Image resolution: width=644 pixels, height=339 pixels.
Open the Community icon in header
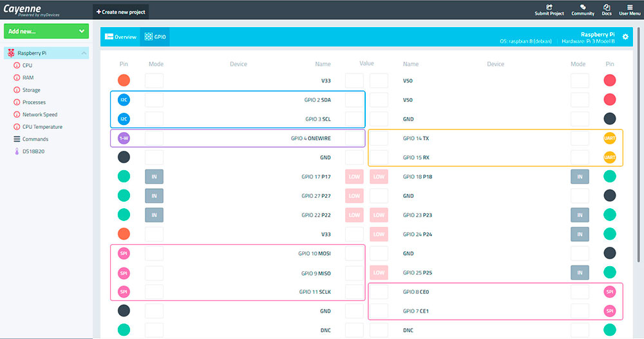[582, 8]
